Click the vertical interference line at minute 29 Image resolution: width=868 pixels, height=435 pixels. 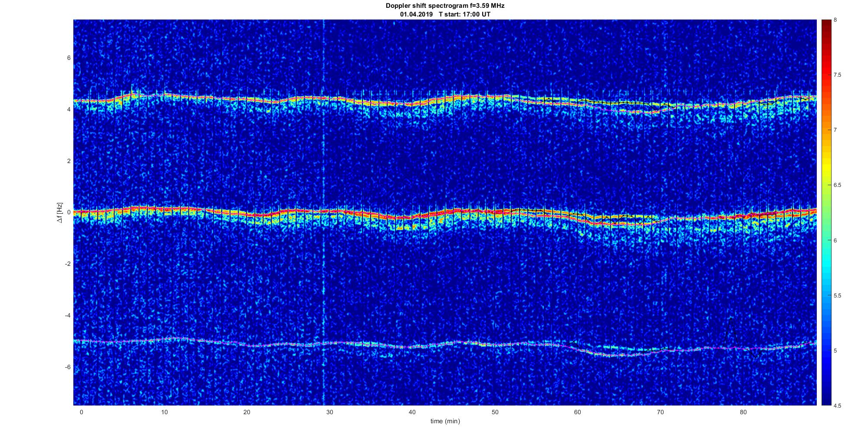click(x=324, y=213)
